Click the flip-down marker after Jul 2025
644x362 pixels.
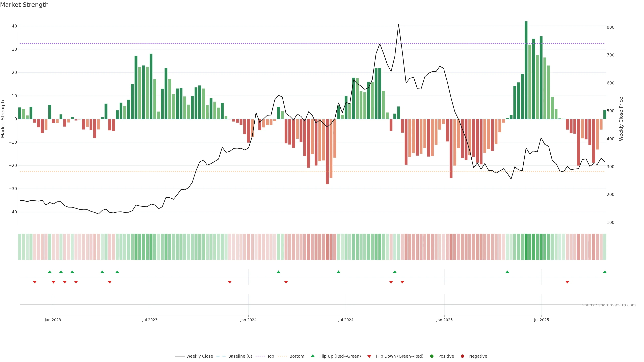pos(567,282)
